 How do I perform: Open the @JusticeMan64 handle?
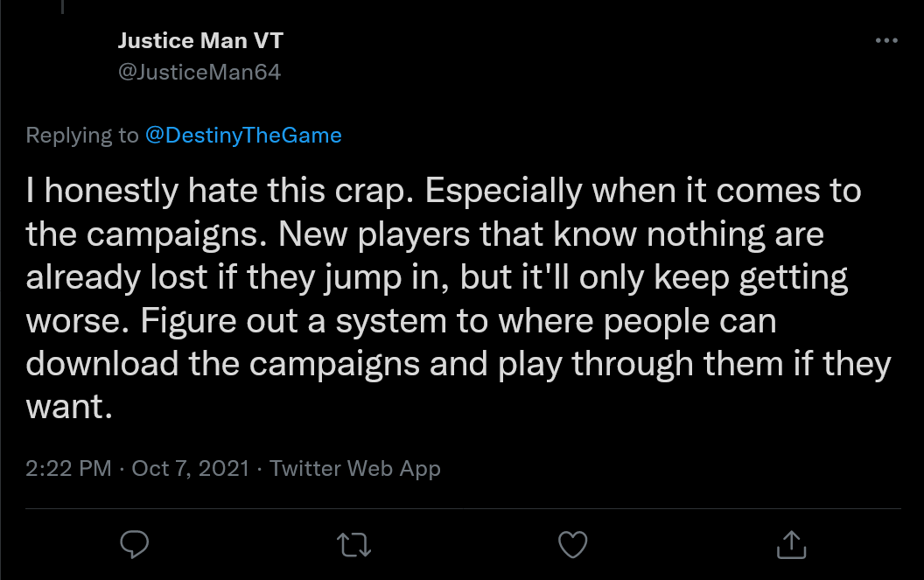[199, 72]
